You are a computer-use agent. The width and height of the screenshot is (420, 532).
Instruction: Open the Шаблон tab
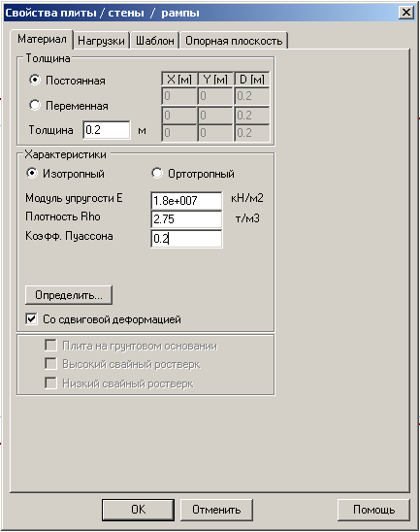tap(154, 41)
